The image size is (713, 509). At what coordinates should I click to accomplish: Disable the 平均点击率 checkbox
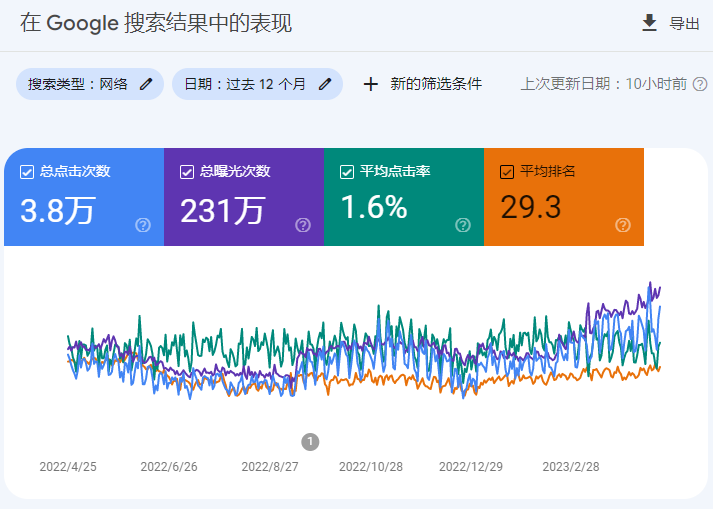pos(347,171)
